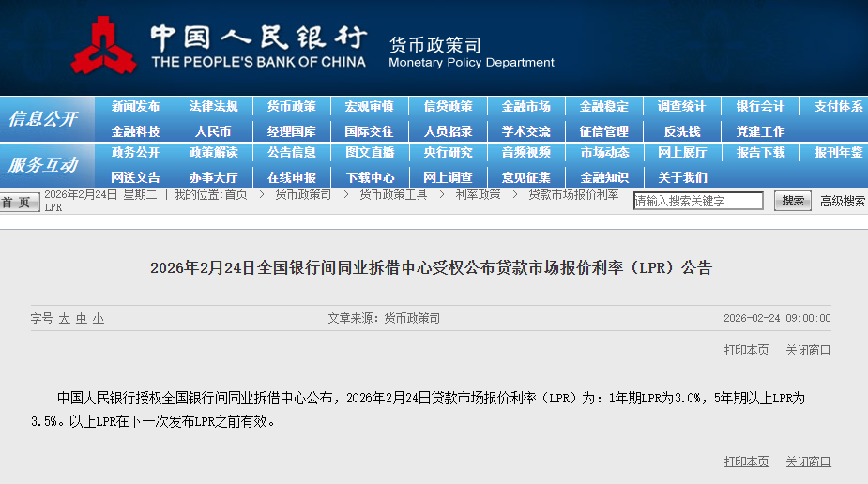The height and width of the screenshot is (484, 868).
Task: Open 关于我们 from the service menu
Action: click(x=682, y=177)
